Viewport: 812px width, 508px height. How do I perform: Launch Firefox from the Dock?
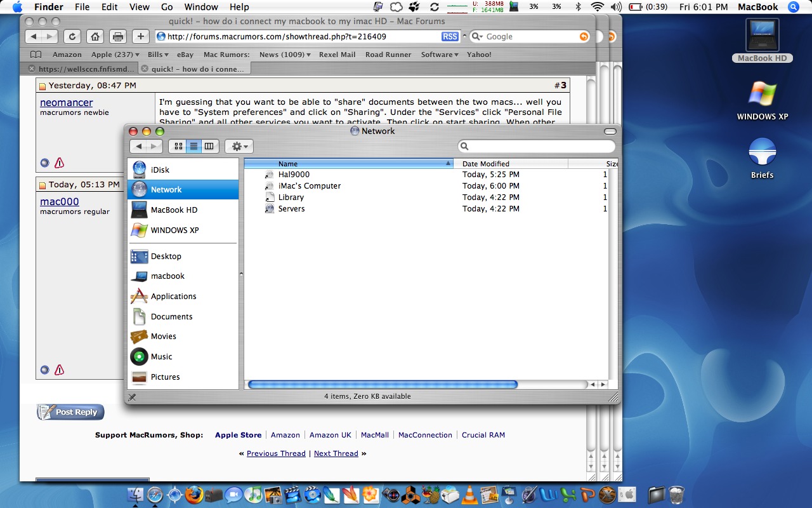[x=194, y=495]
